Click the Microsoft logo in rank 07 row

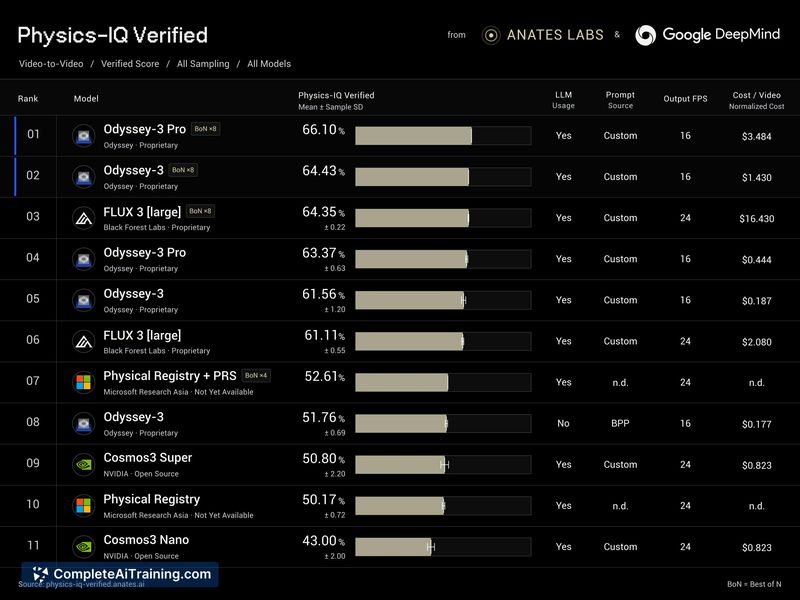tap(84, 383)
